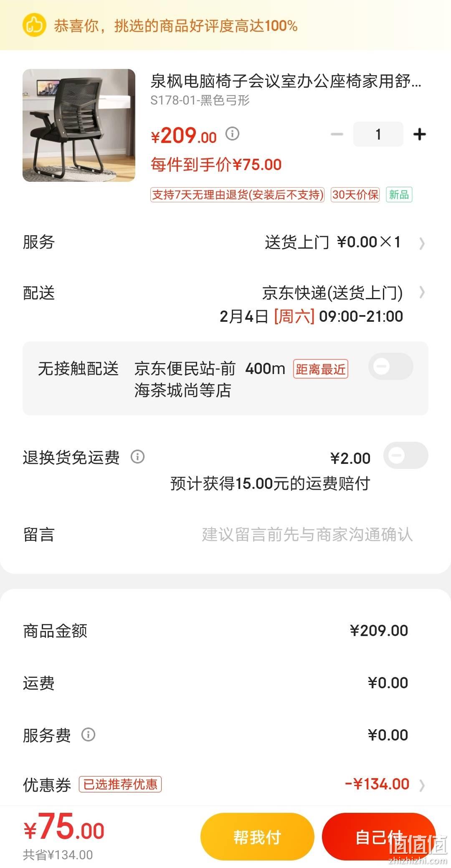Expand the 优惠券 discount chevron
The width and height of the screenshot is (451, 868).
422,785
